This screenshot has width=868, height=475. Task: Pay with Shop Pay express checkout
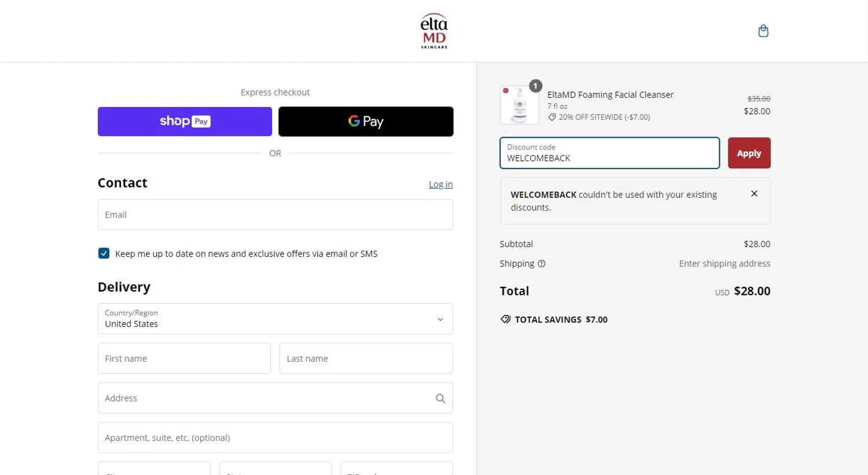coord(185,121)
